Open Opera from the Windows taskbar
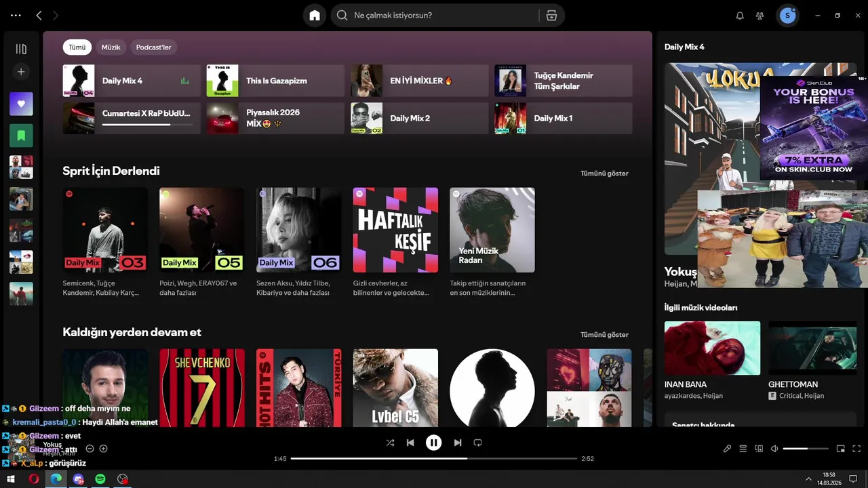Viewport: 868px width, 488px height. coord(34,479)
